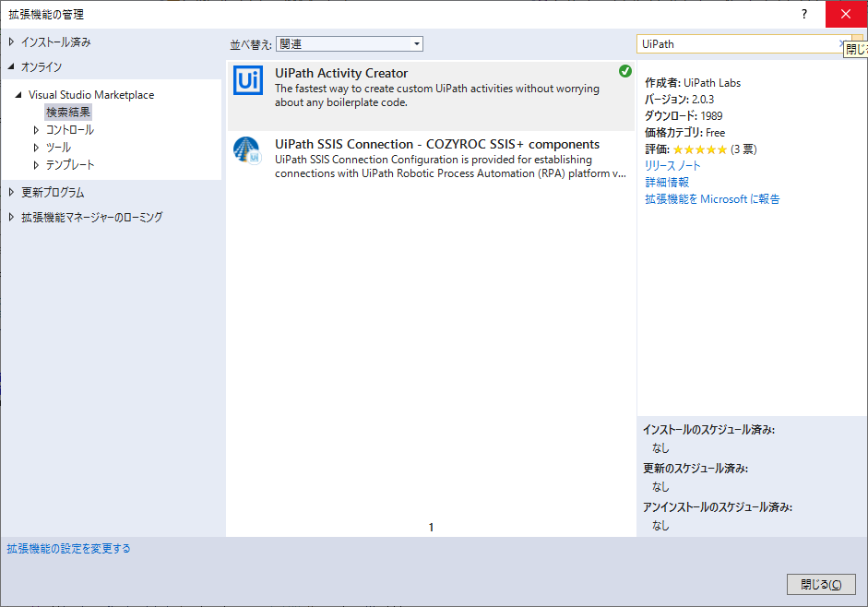Click the バージョン: 2.0.3 text

coord(679,99)
